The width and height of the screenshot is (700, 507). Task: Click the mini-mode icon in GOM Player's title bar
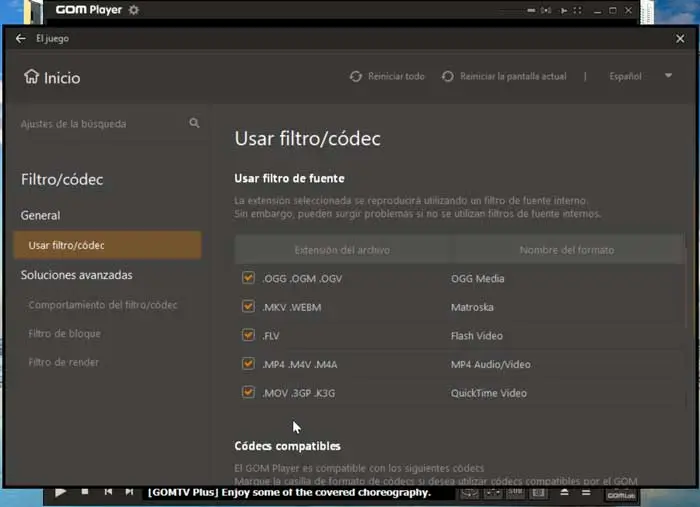coord(531,10)
